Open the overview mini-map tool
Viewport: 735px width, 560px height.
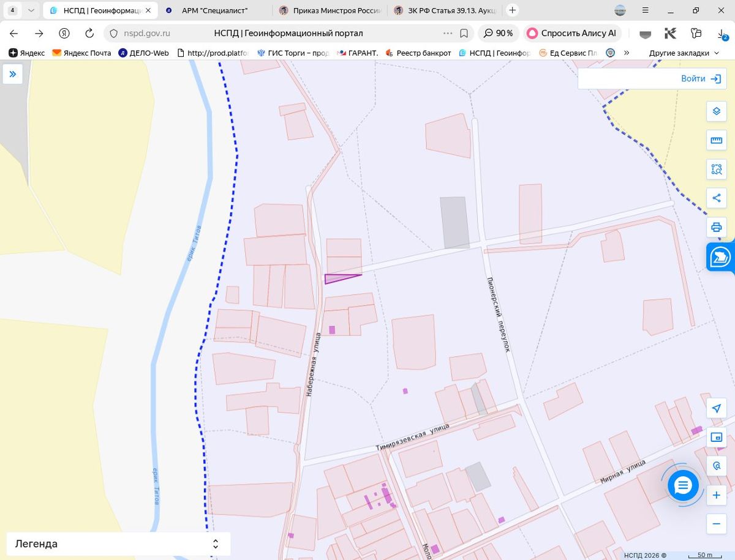[716, 437]
